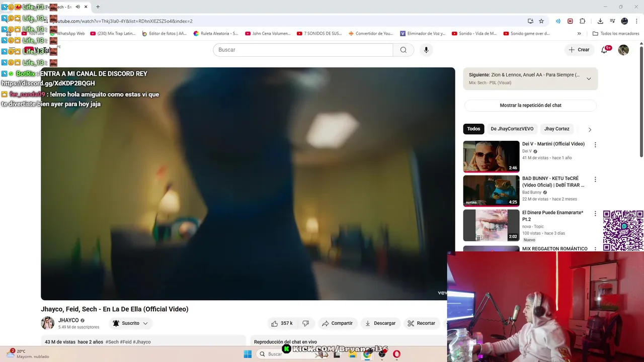The width and height of the screenshot is (644, 362).
Task: Like the video with thumbs-up 357 k
Action: tap(282, 323)
